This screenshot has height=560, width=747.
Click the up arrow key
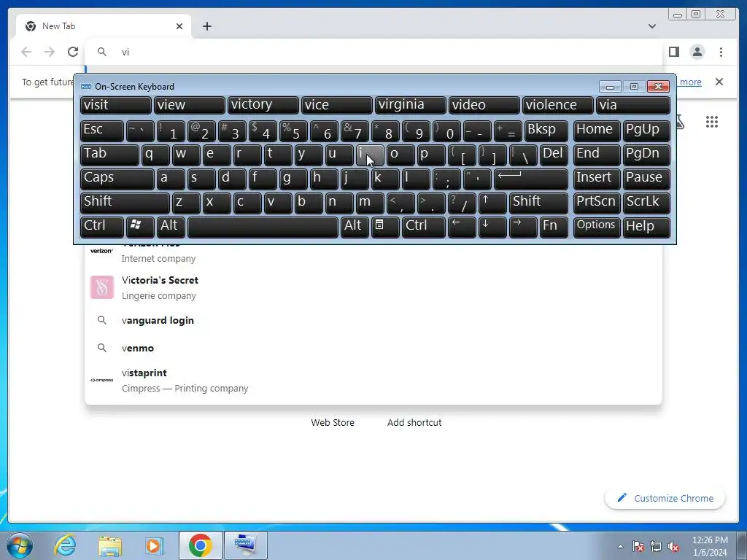(492, 203)
